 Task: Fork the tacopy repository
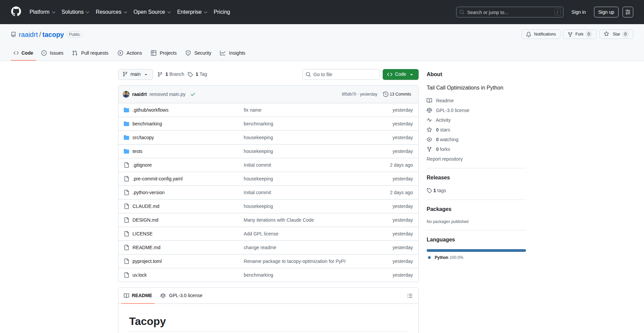coord(579,34)
